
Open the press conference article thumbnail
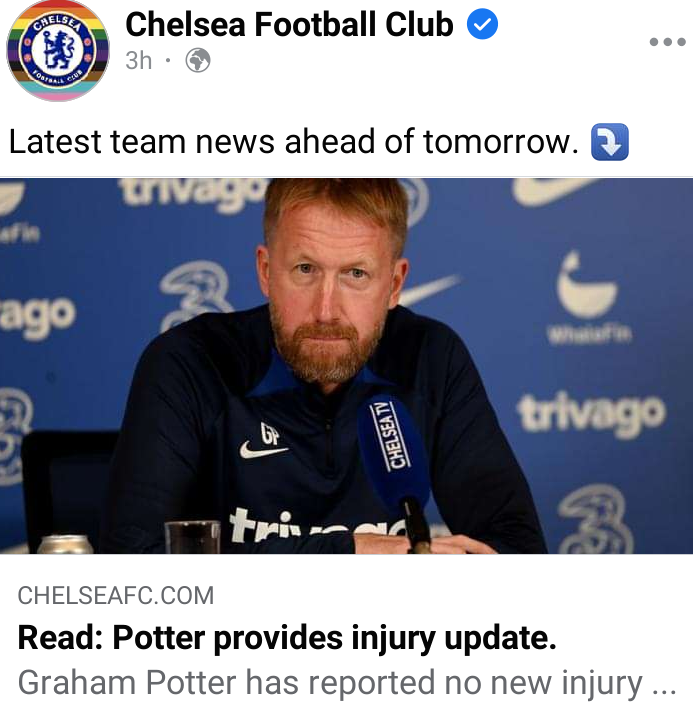coord(346,366)
